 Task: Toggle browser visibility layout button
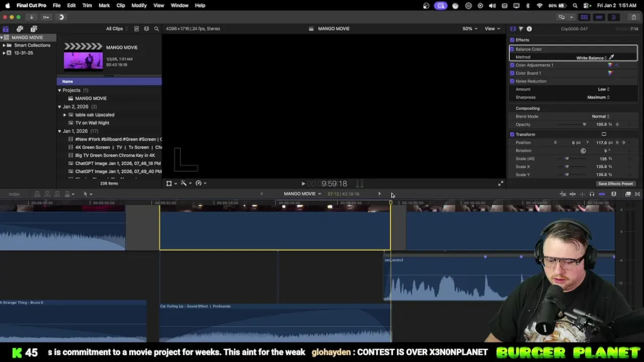point(584,17)
